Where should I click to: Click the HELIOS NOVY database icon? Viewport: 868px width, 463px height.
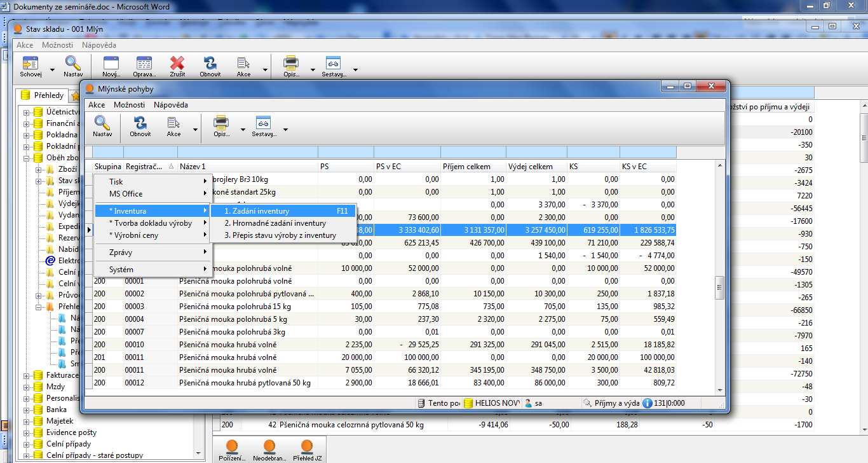468,403
